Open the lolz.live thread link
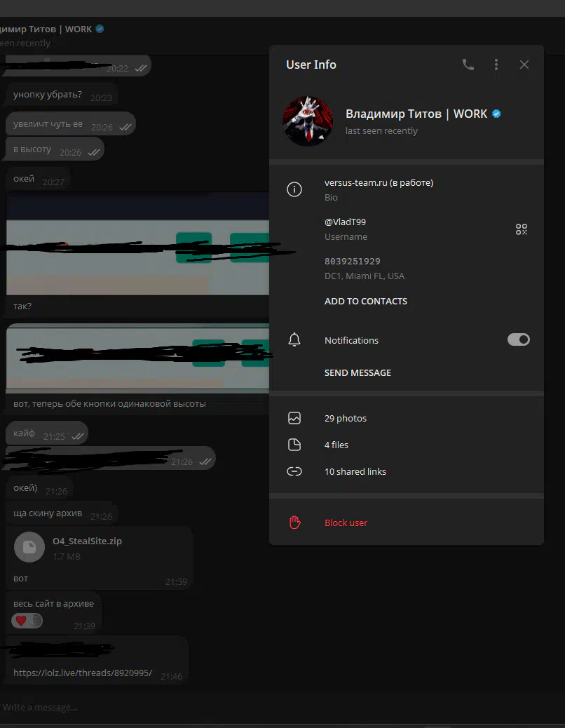The width and height of the screenshot is (565, 728). coord(83,673)
